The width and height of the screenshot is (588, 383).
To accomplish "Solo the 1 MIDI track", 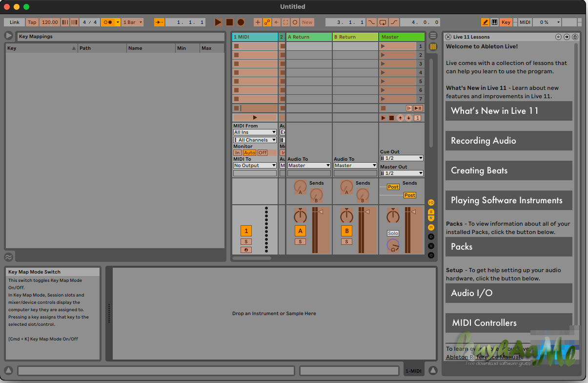I will (x=246, y=242).
